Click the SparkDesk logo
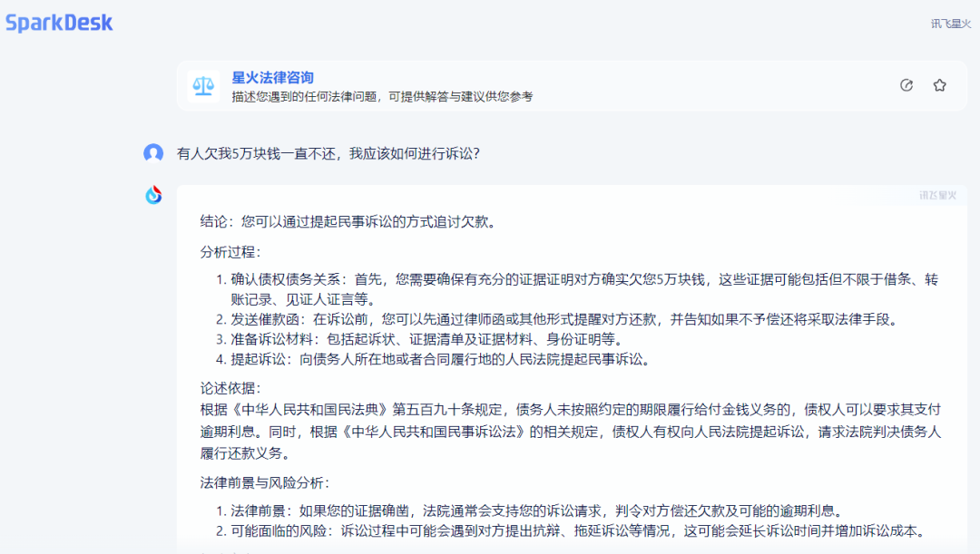The image size is (980, 554). [x=59, y=23]
